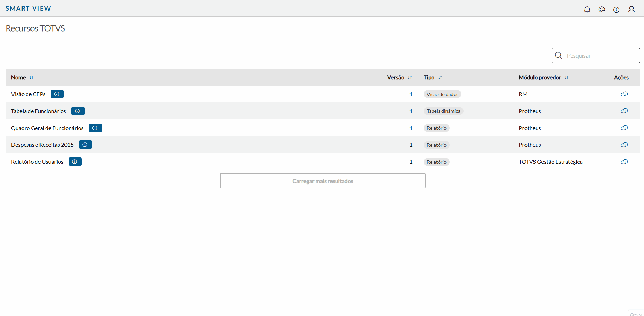
Task: Click the SMART VIEW logo link
Action: 28,8
